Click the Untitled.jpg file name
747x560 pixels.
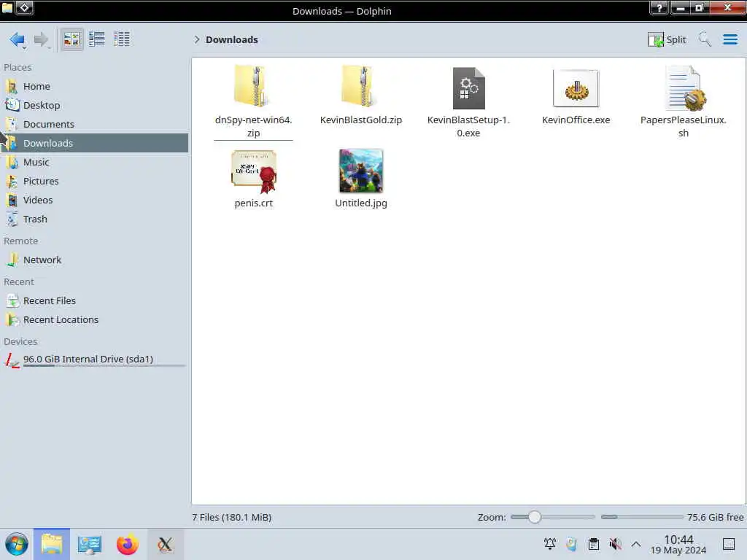click(x=360, y=203)
